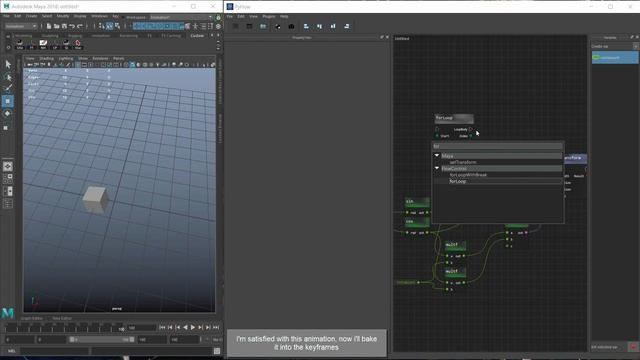Open Maya's Windows menu
Image resolution: width=640 pixels, height=360 pixels.
click(99, 16)
